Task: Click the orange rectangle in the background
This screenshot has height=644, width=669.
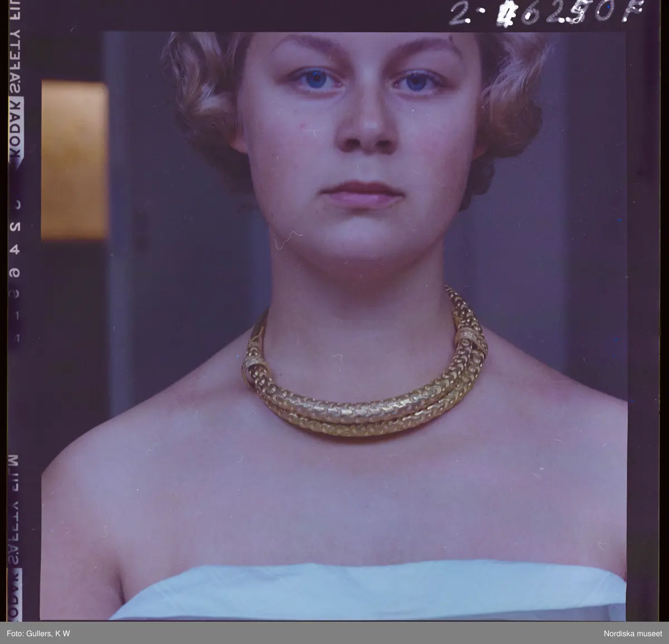Action: pos(74,159)
